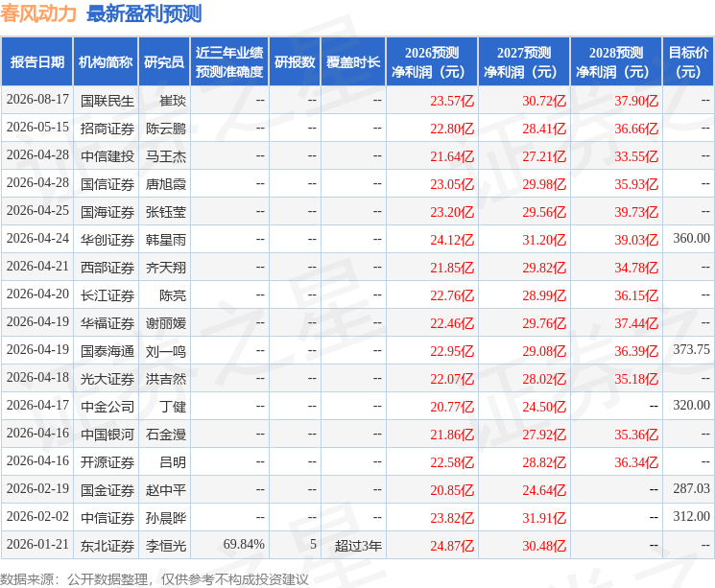Click the 2028预测净利润 column header

[616, 62]
